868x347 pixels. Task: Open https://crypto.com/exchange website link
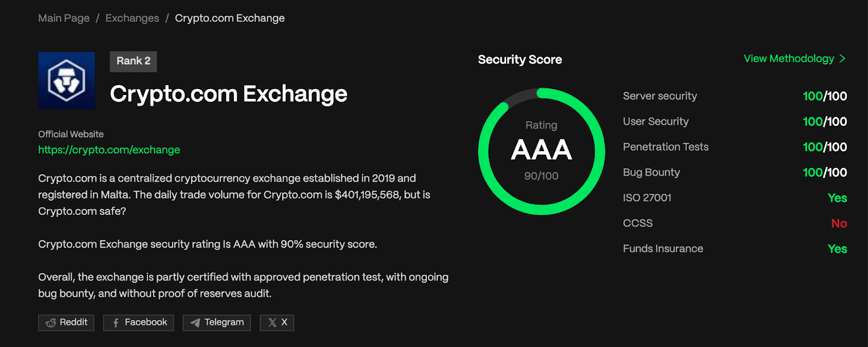click(x=109, y=150)
